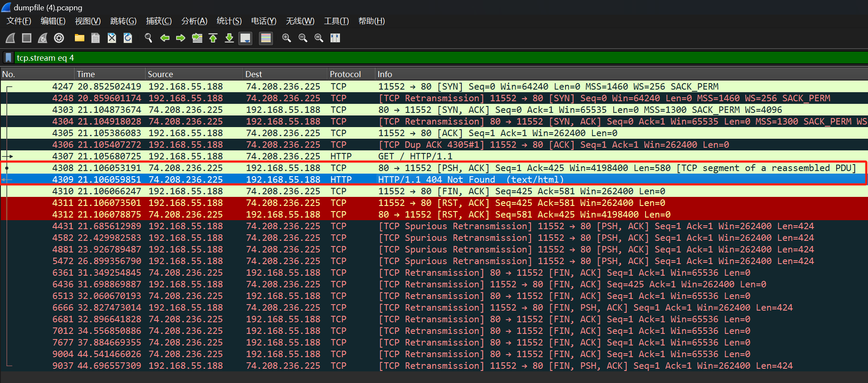The height and width of the screenshot is (383, 868).
Task: Click the tcp.stream eq 4 filter field
Action: (430, 58)
